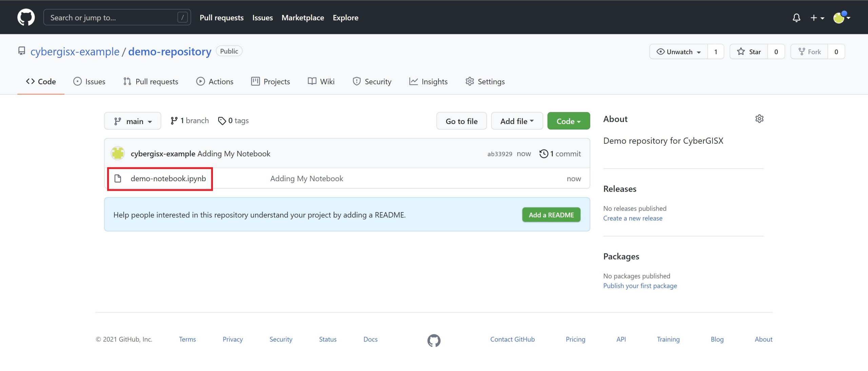View the stargazers count
Screen dimensions: 868x371
776,52
